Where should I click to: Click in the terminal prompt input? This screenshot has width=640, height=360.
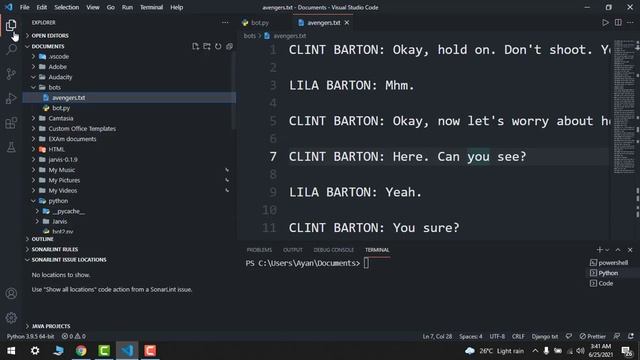point(367,263)
